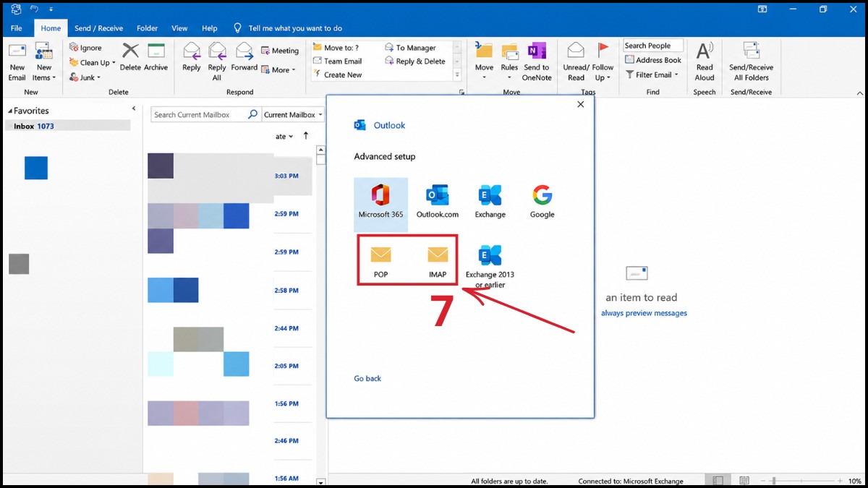Click the zoom in plus button
Image resolution: width=868 pixels, height=488 pixels.
click(x=839, y=481)
